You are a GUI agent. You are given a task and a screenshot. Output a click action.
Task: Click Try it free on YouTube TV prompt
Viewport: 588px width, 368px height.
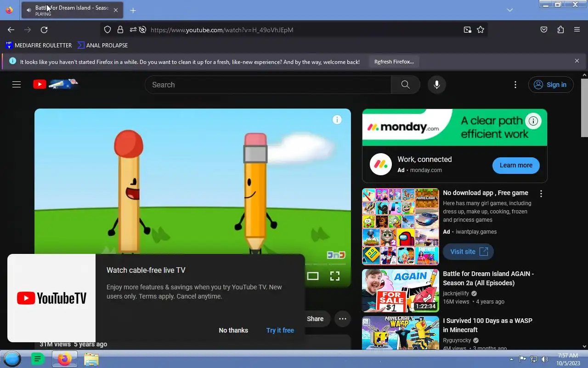280,330
